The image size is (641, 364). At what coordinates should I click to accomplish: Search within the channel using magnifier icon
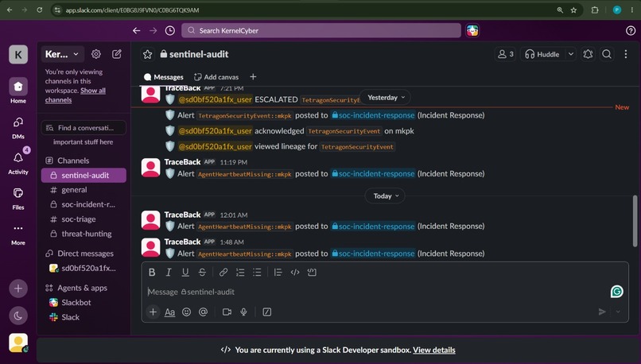(x=607, y=54)
